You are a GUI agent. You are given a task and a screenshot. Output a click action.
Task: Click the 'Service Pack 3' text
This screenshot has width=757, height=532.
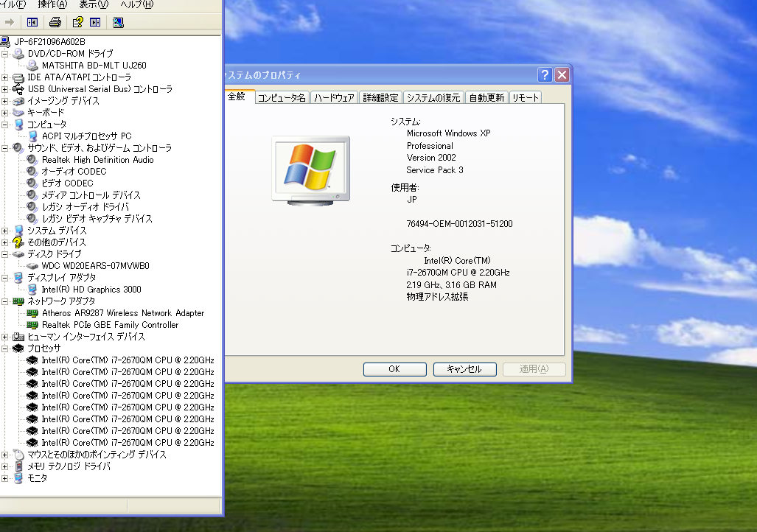434,170
